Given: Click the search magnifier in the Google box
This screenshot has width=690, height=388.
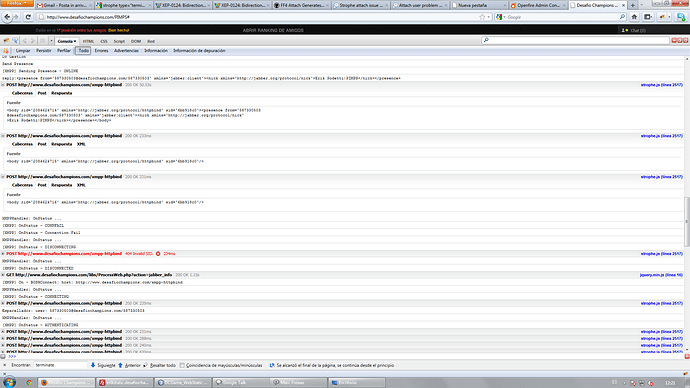Looking at the screenshot, I should click(x=622, y=17).
